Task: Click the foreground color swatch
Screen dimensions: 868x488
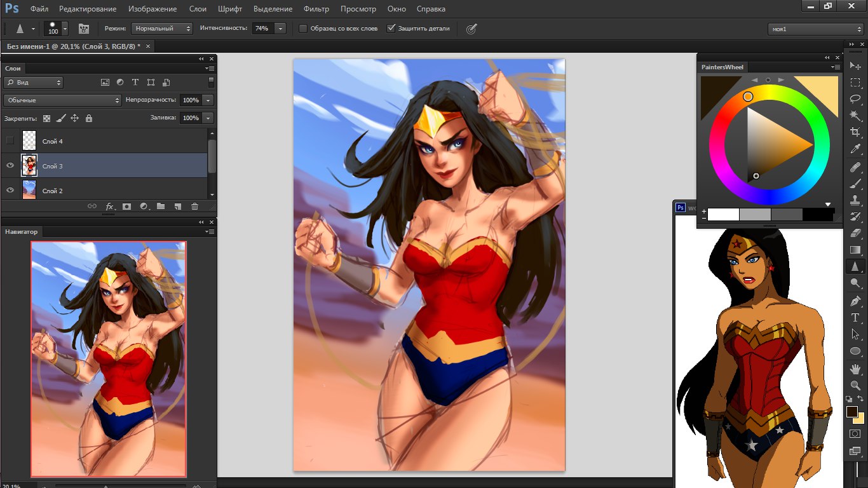Action: pyautogui.click(x=852, y=412)
